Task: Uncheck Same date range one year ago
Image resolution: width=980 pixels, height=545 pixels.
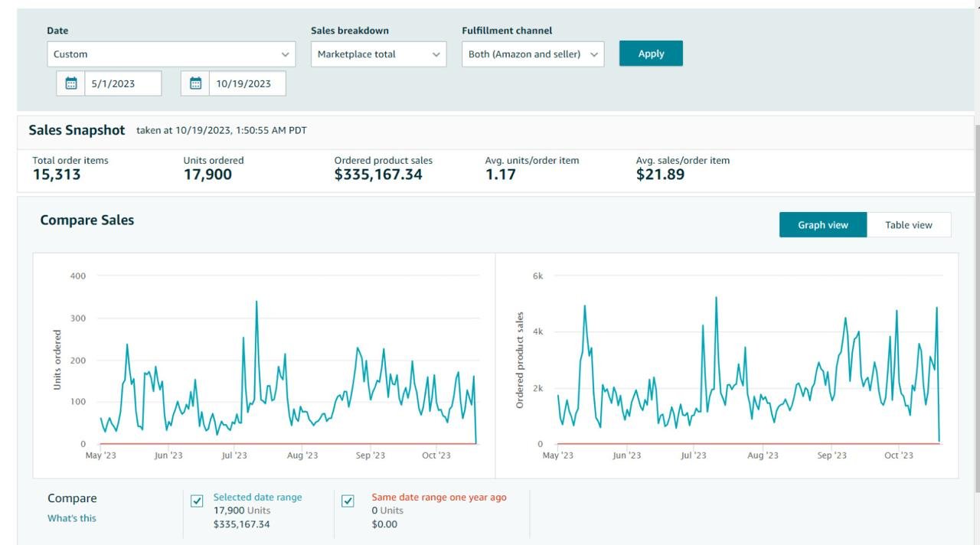Action: 348,501
